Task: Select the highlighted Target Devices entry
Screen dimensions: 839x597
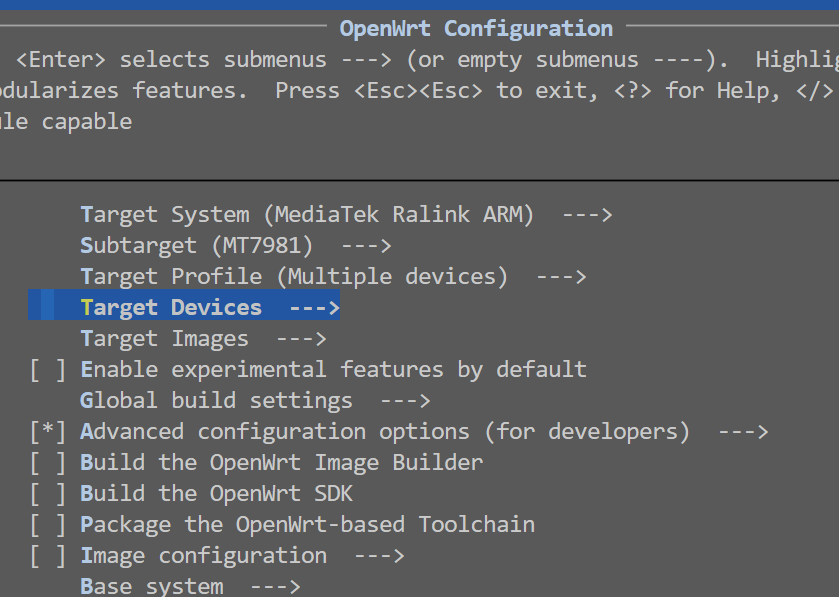Action: (x=184, y=308)
